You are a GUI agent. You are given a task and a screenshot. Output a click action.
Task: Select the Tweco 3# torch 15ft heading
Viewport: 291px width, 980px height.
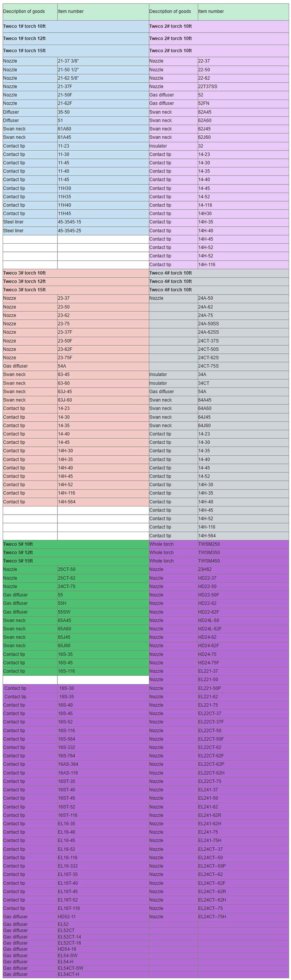point(24,290)
